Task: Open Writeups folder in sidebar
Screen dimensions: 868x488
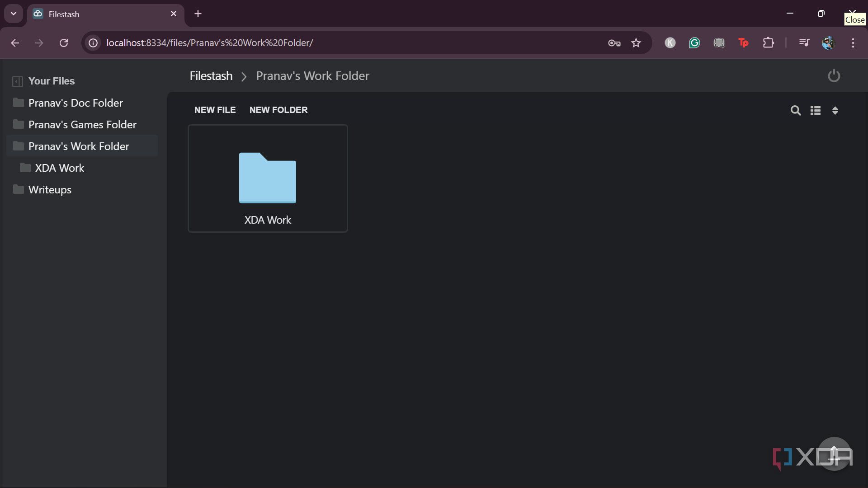Action: [82, 190]
